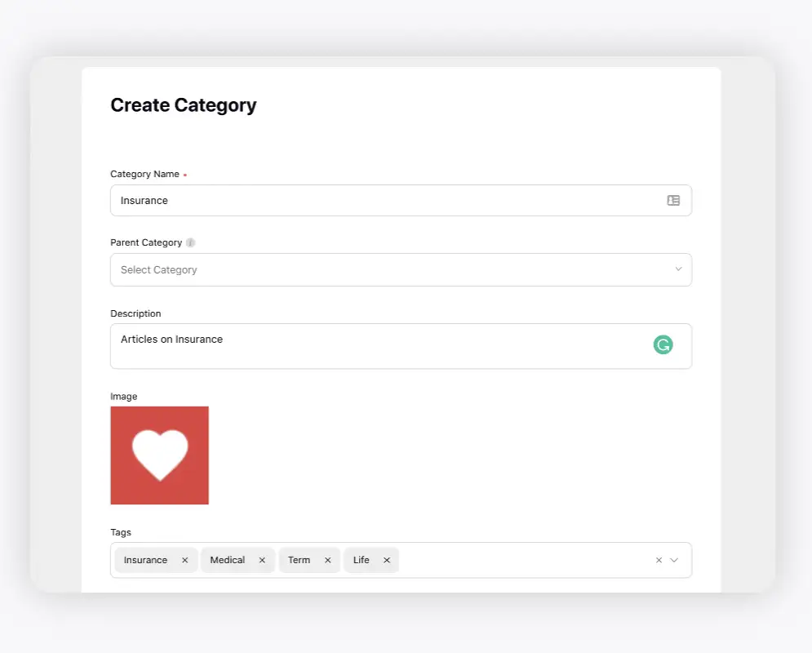
Task: Select the Medical tag chip
Action: click(x=226, y=560)
